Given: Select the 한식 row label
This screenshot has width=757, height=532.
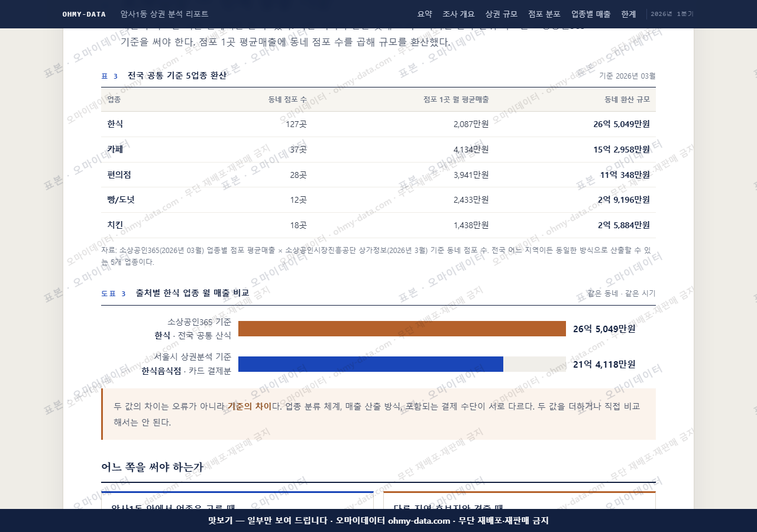Looking at the screenshot, I should tap(115, 124).
